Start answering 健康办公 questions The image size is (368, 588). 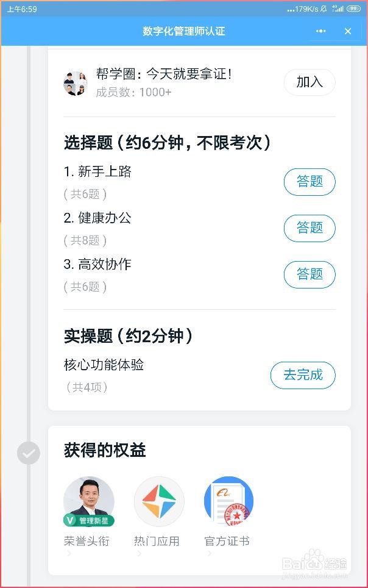pyautogui.click(x=310, y=228)
